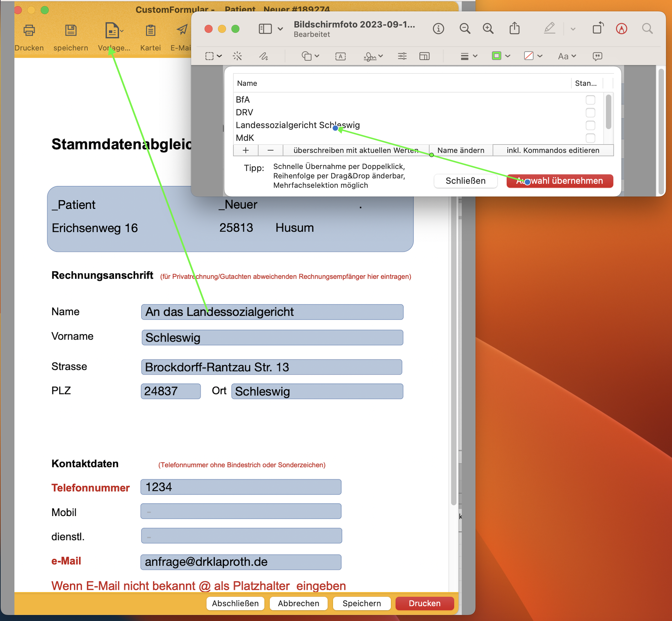Expand the highlight color chevron in Preview

pos(573,29)
